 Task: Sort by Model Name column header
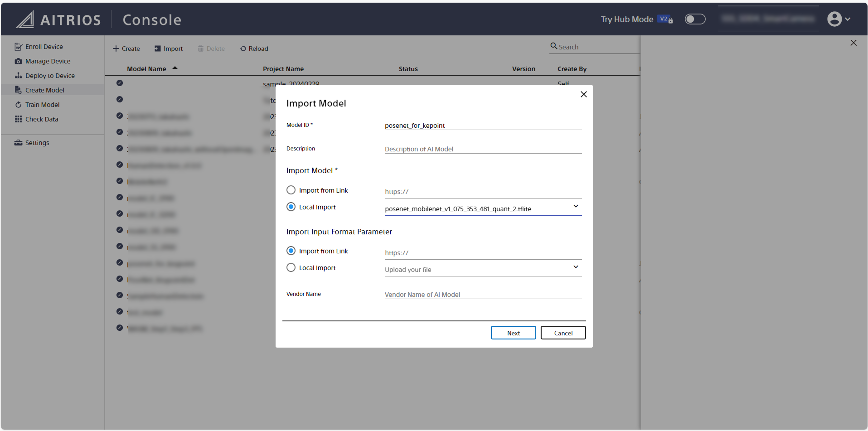[147, 69]
